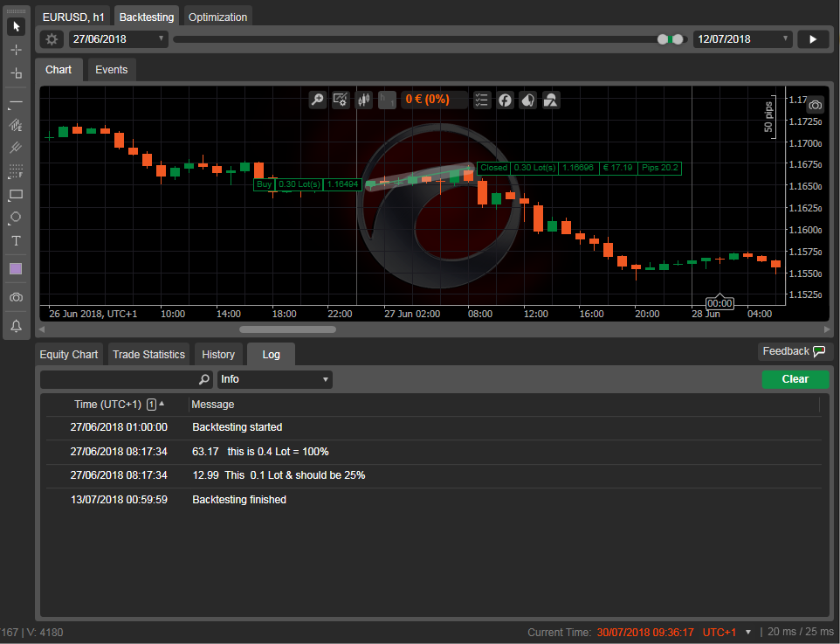Click chart scrollbar right arrow
This screenshot has width=840, height=644.
pyautogui.click(x=827, y=329)
